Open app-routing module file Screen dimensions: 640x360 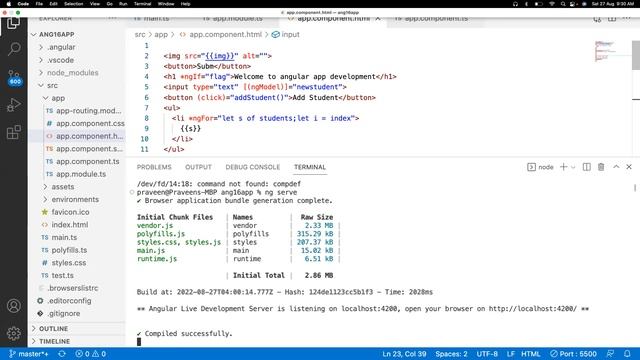[78, 111]
